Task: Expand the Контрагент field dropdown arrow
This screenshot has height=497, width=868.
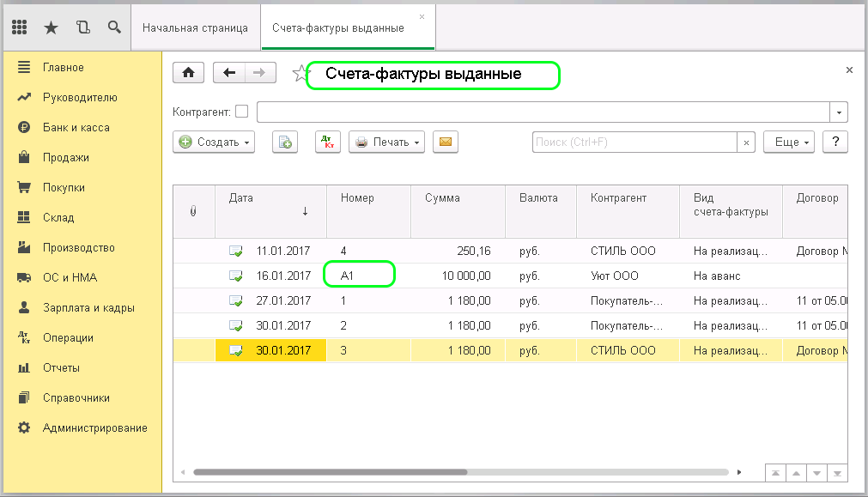Action: click(x=838, y=112)
